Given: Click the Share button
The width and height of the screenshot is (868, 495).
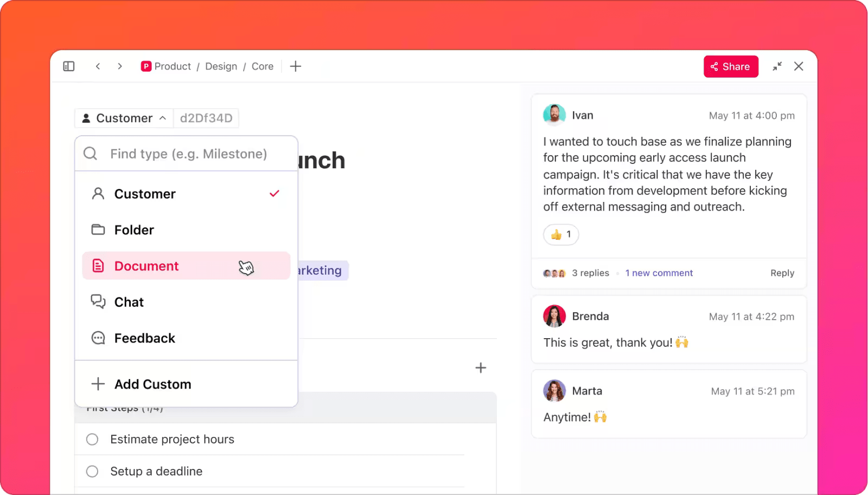Looking at the screenshot, I should pos(731,66).
